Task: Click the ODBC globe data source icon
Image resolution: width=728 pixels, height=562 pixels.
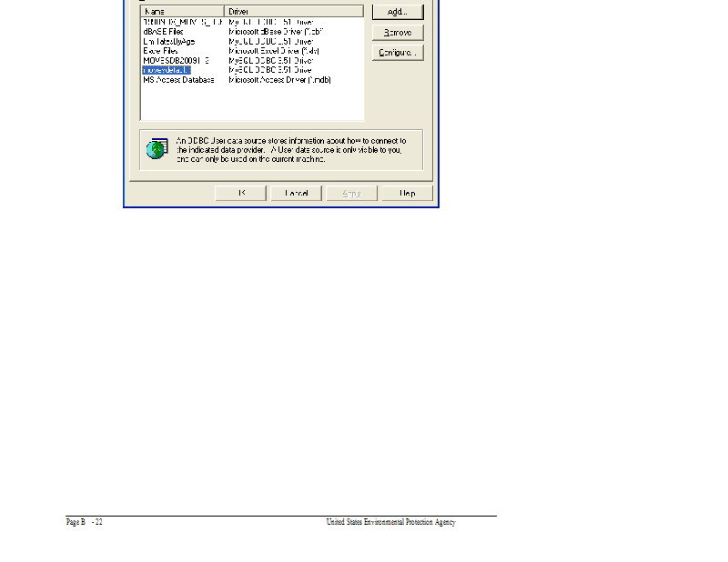Action: tap(157, 149)
